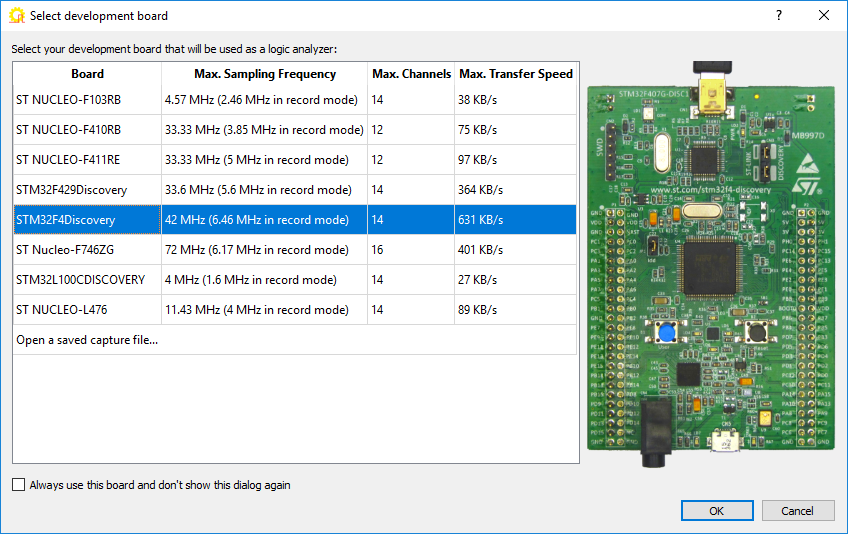This screenshot has height=534, width=848.
Task: Click '4 MHz (1.6 MHz in record mode)' cell
Action: 264,280
